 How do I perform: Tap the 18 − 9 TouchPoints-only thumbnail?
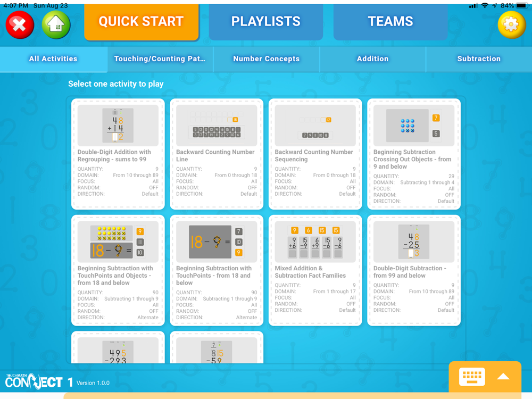tap(217, 242)
